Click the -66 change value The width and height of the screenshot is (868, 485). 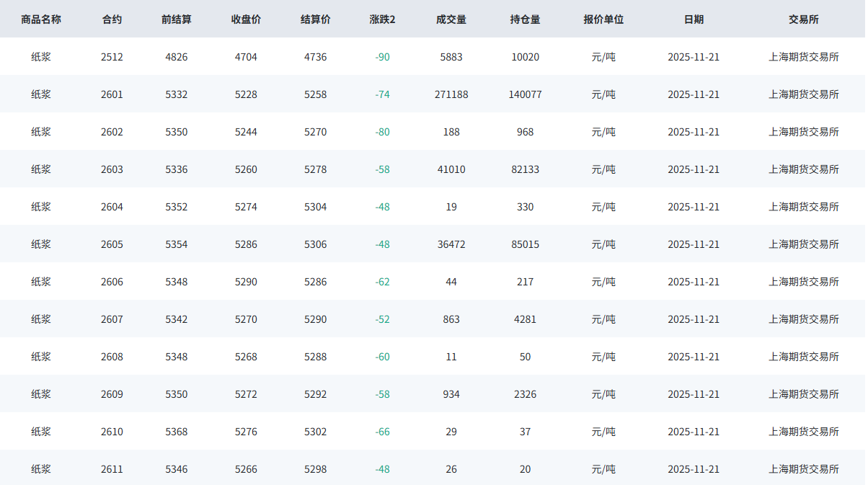382,432
